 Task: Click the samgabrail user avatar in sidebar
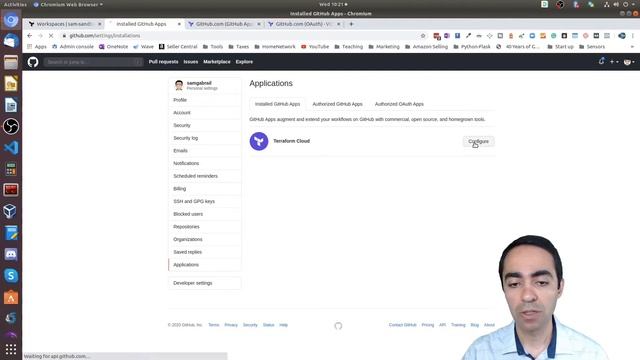point(179,85)
